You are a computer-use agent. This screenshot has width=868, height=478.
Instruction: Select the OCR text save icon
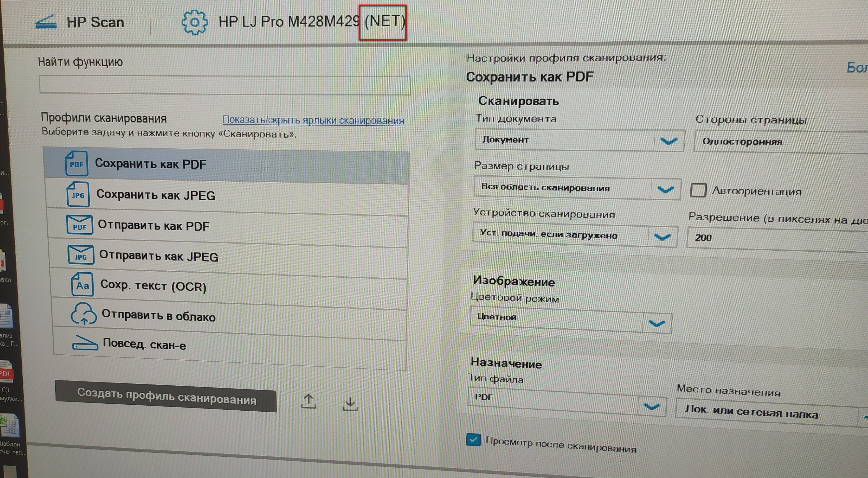[x=82, y=284]
